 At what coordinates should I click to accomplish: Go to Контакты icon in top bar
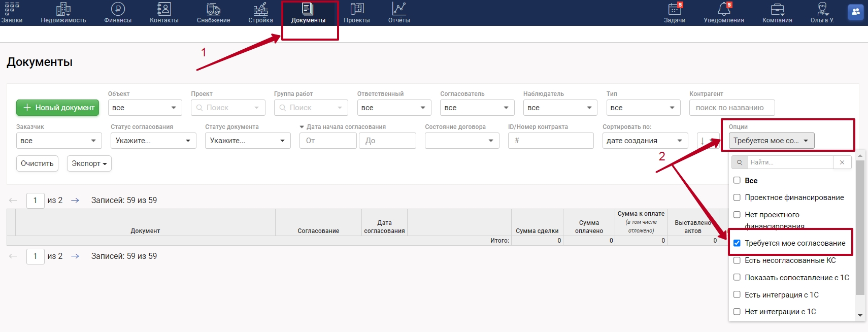click(x=164, y=9)
